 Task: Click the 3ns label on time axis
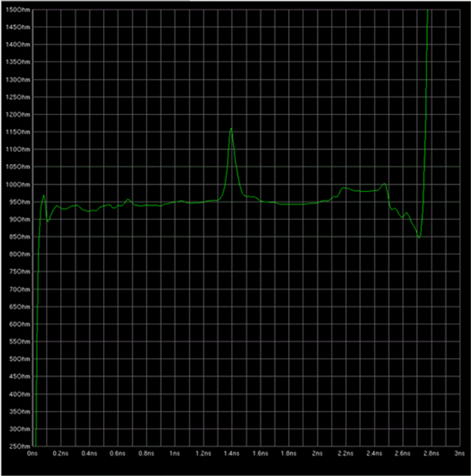pyautogui.click(x=458, y=453)
